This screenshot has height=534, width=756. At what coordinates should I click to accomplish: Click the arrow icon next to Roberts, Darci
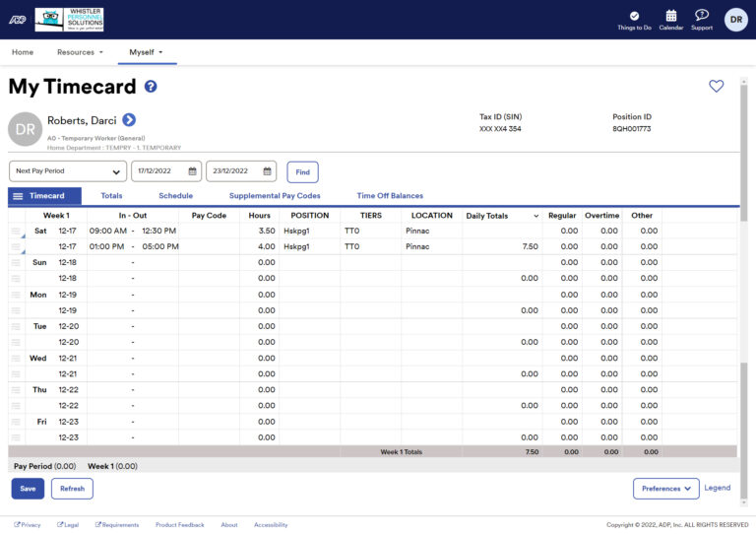point(129,120)
